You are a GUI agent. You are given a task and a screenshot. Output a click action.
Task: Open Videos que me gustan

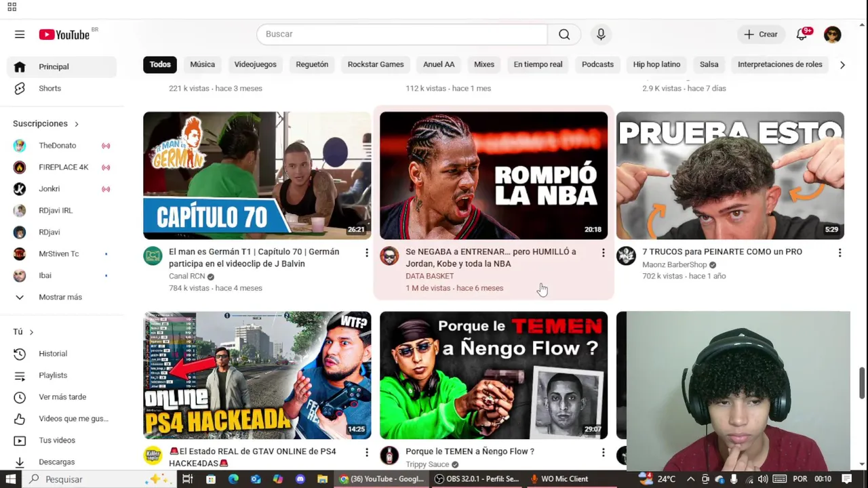(62, 419)
